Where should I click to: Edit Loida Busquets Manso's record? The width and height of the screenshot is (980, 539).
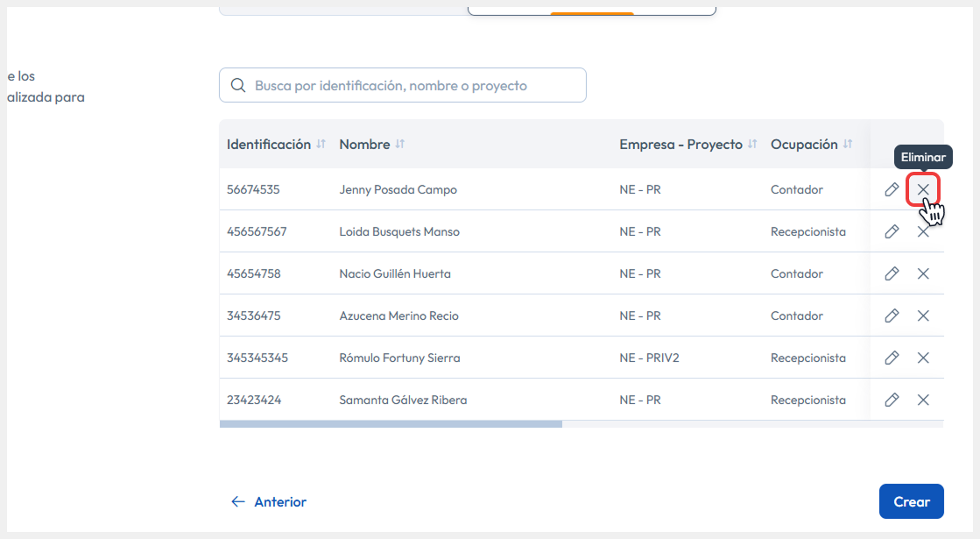pyautogui.click(x=892, y=231)
